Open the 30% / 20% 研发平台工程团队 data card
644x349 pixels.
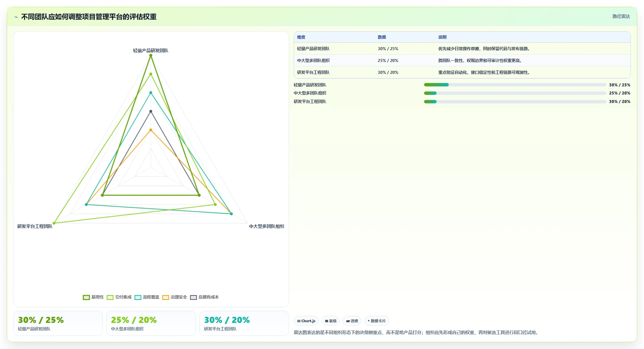coord(244,323)
